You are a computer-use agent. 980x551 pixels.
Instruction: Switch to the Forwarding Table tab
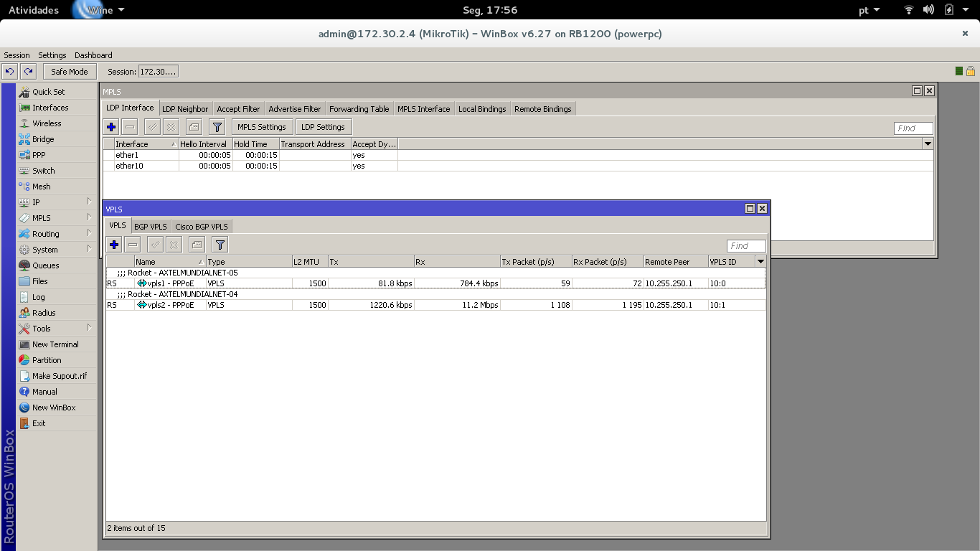coord(359,109)
